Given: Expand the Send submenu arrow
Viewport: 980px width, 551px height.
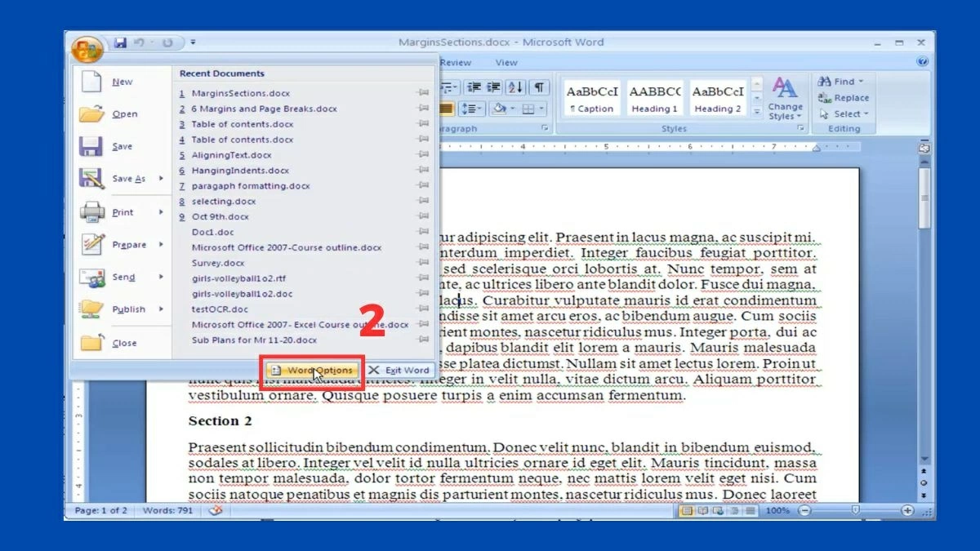Looking at the screenshot, I should pyautogui.click(x=161, y=278).
